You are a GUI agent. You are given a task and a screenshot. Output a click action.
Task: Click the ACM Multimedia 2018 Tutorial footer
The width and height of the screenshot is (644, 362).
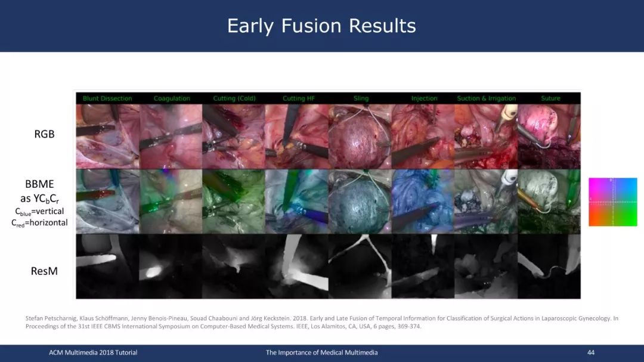[x=93, y=352]
